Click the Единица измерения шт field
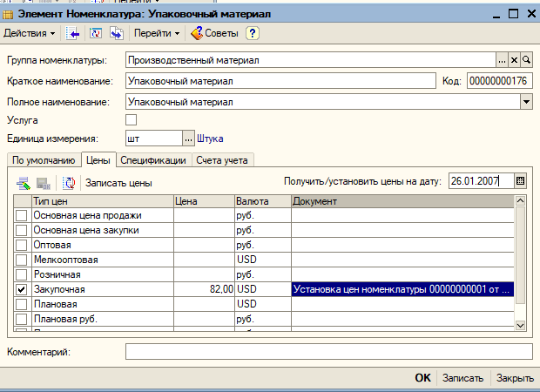The width and height of the screenshot is (540, 392). tap(154, 139)
